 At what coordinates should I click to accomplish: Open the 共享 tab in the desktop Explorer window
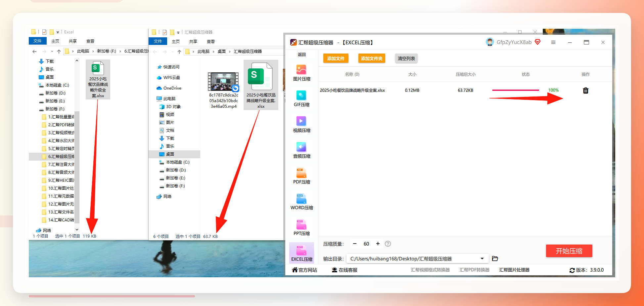click(193, 41)
